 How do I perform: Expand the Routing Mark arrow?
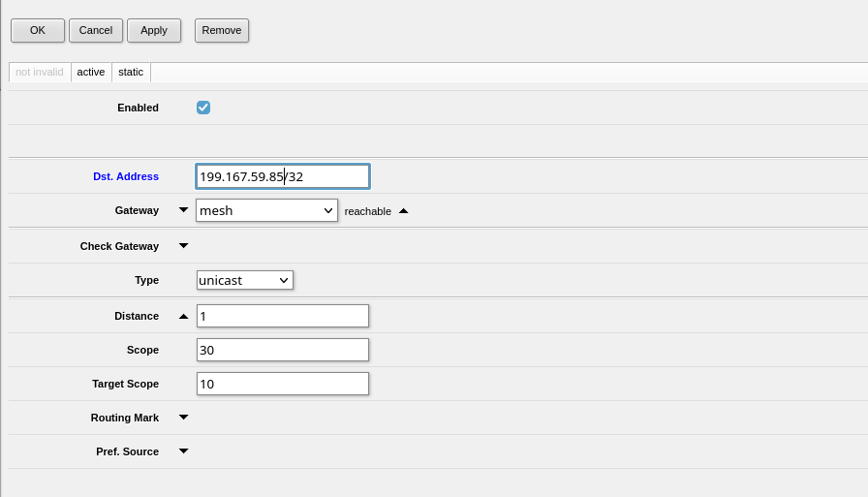click(183, 418)
